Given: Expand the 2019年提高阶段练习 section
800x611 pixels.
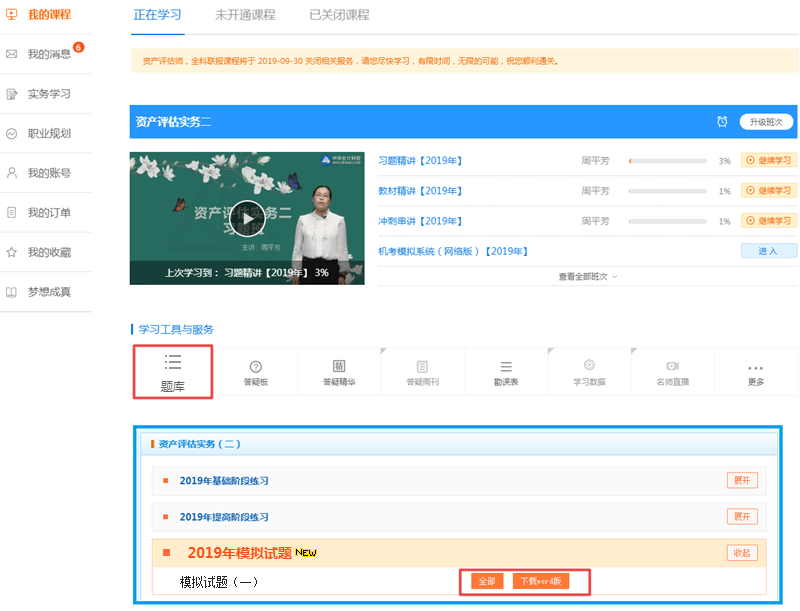Looking at the screenshot, I should click(x=741, y=517).
